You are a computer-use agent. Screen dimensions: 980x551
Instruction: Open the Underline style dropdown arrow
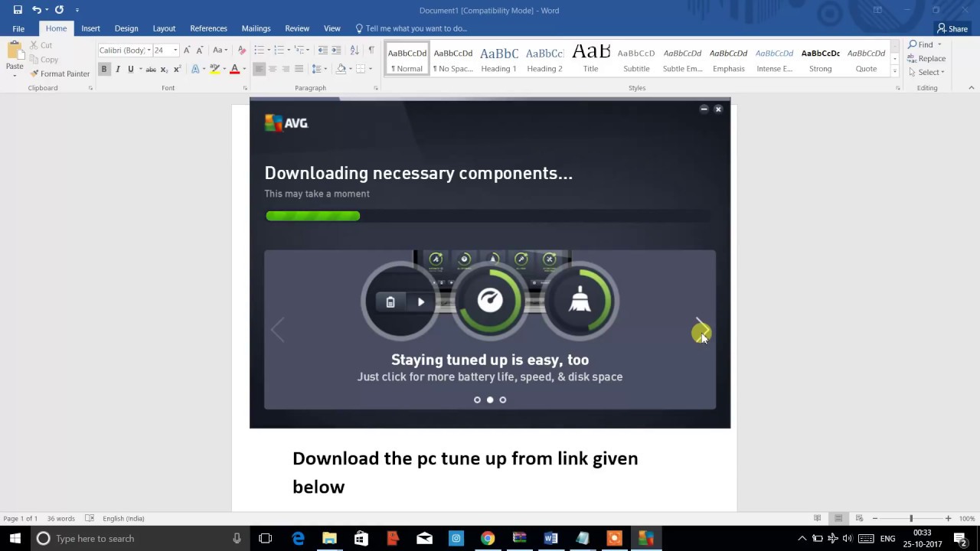(x=141, y=69)
